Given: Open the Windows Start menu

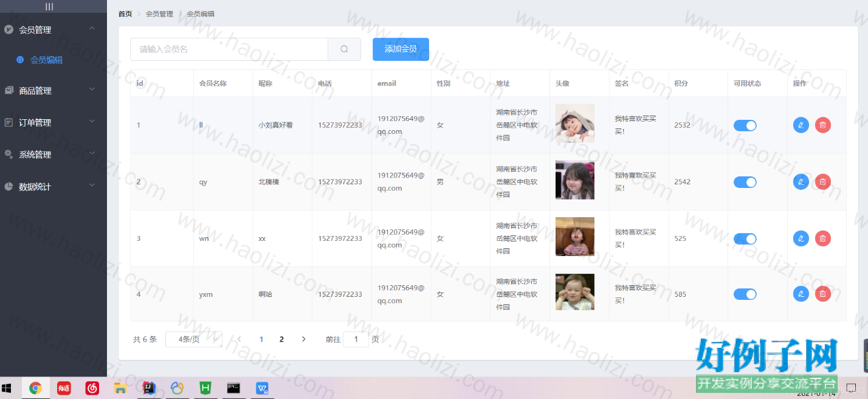Looking at the screenshot, I should click(x=7, y=387).
